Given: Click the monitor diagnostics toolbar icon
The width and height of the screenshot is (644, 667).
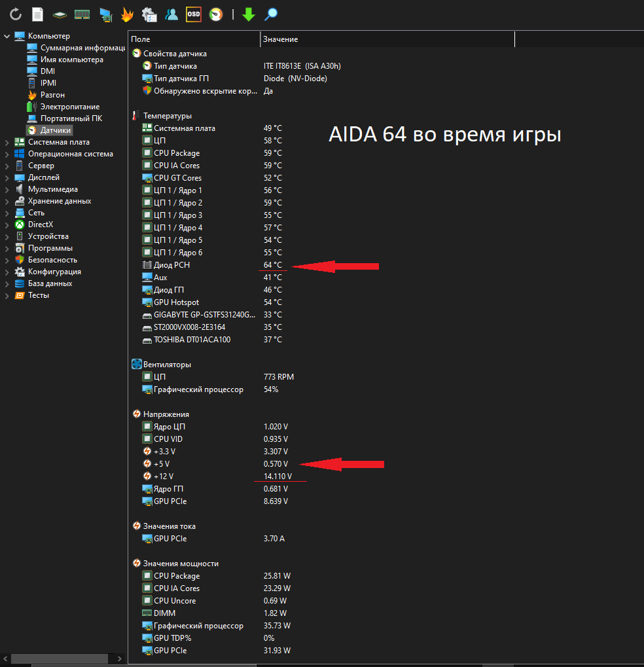Looking at the screenshot, I should point(105,15).
